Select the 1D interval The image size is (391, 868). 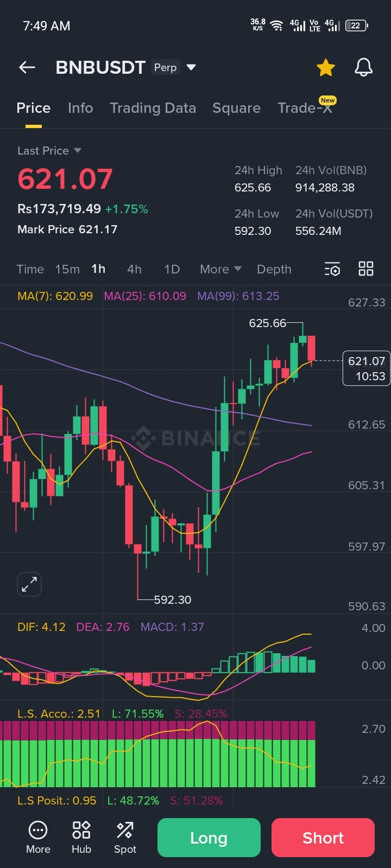click(x=172, y=269)
